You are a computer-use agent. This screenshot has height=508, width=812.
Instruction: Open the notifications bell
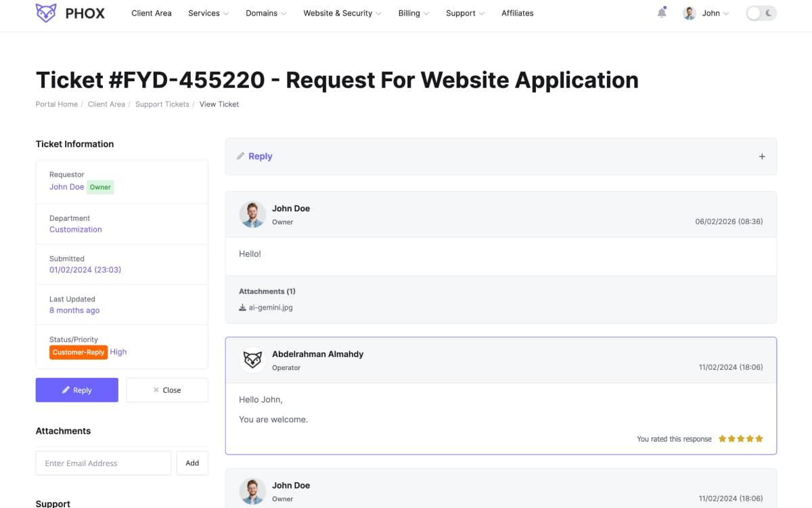(x=662, y=13)
